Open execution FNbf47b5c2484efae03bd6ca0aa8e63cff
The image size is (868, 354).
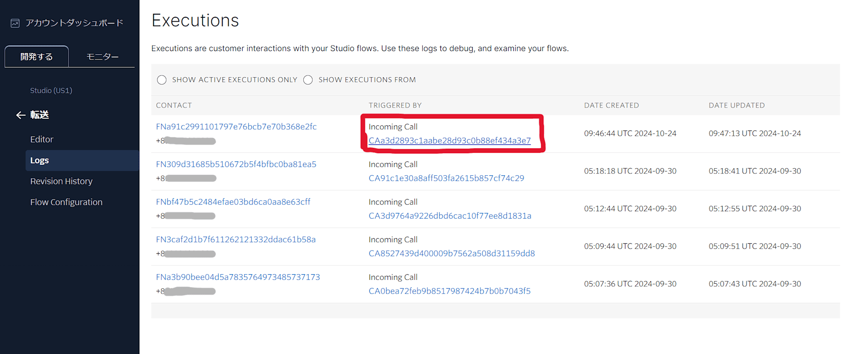tap(233, 202)
